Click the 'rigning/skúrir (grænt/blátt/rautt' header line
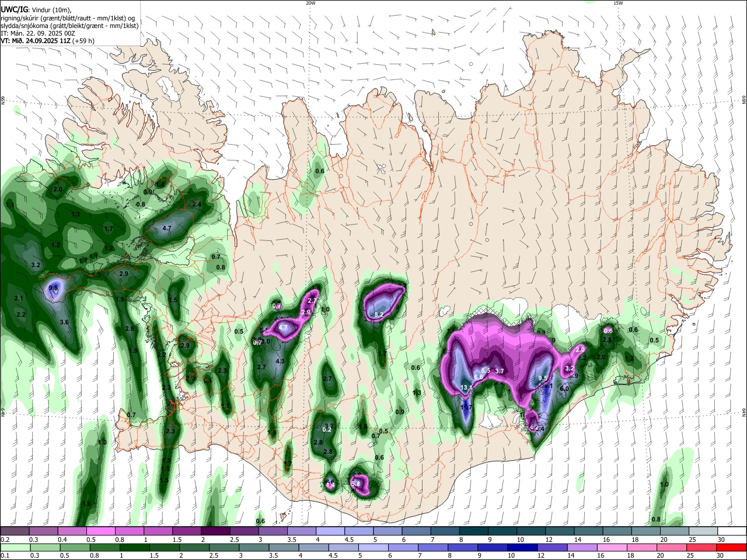 coord(67,17)
